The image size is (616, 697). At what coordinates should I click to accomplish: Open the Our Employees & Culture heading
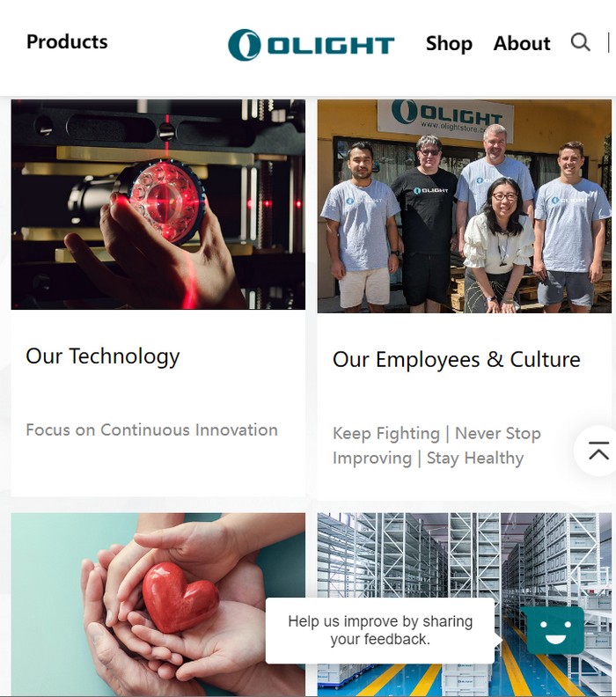pos(457,360)
